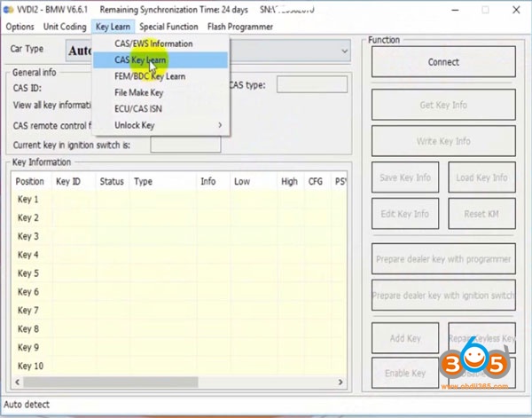The height and width of the screenshot is (418, 532).
Task: Select File Make Key entry
Action: [x=160, y=92]
